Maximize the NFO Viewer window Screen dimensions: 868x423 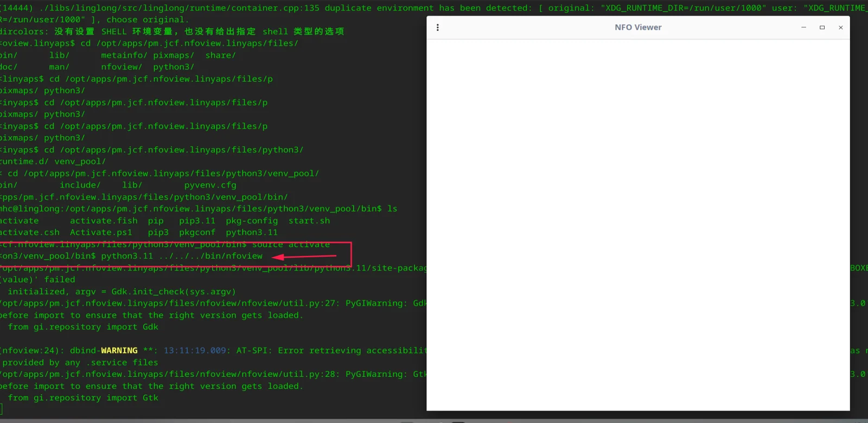pos(822,27)
